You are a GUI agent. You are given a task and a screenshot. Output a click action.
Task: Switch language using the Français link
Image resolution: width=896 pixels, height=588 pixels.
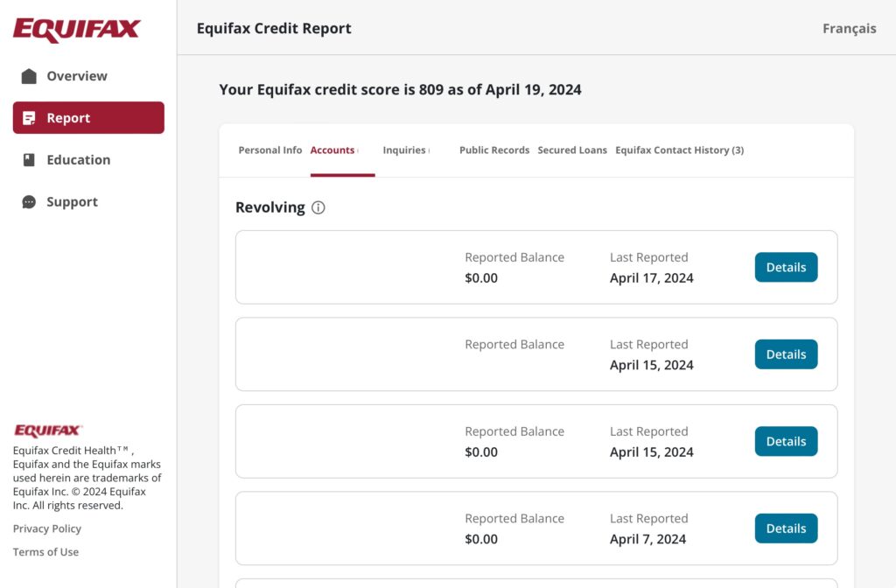849,29
